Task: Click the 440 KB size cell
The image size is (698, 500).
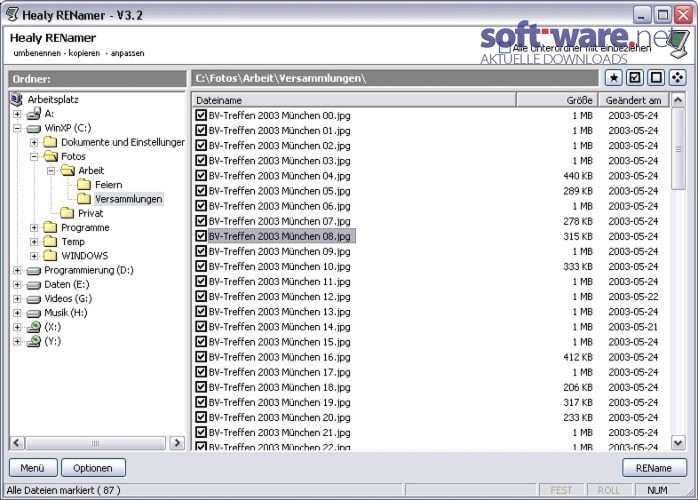Action: point(578,176)
